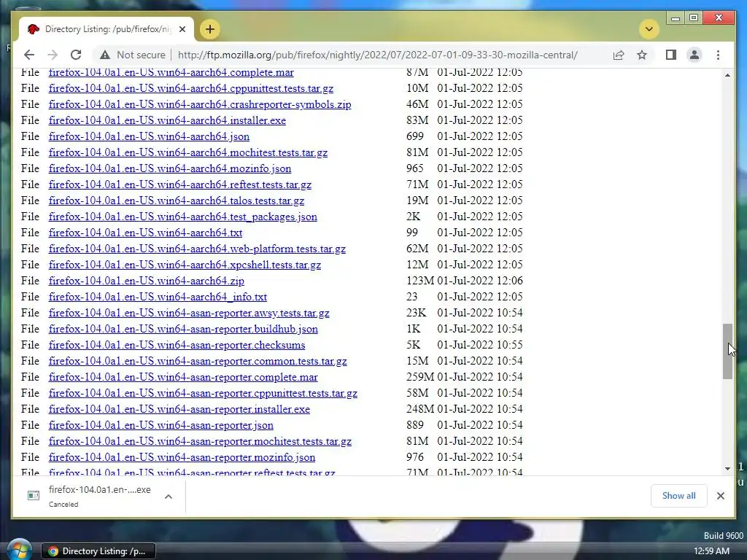Open win64-asan-reporter.mochitest.tests.tar.gz link
Image resolution: width=747 pixels, height=560 pixels.
(x=200, y=441)
